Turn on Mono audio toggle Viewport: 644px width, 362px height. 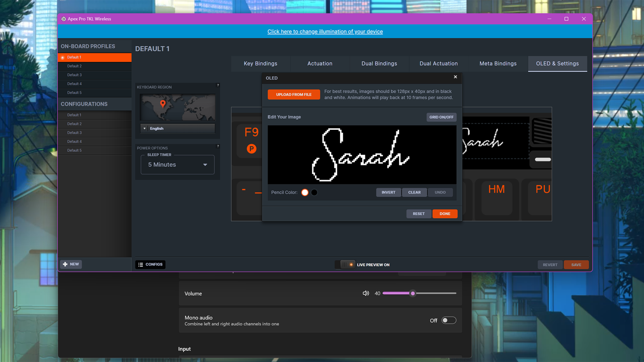pos(449,320)
